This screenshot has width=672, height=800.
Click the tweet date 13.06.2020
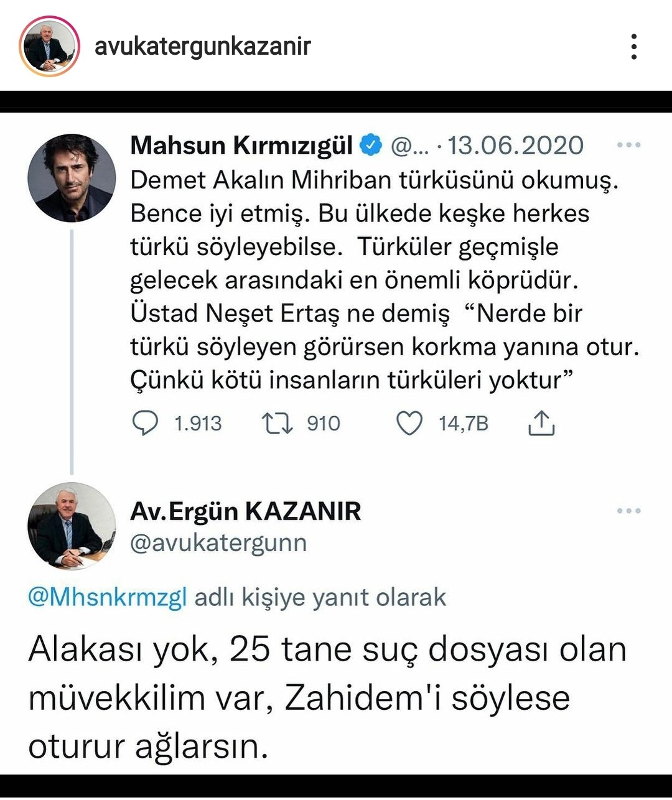(515, 146)
